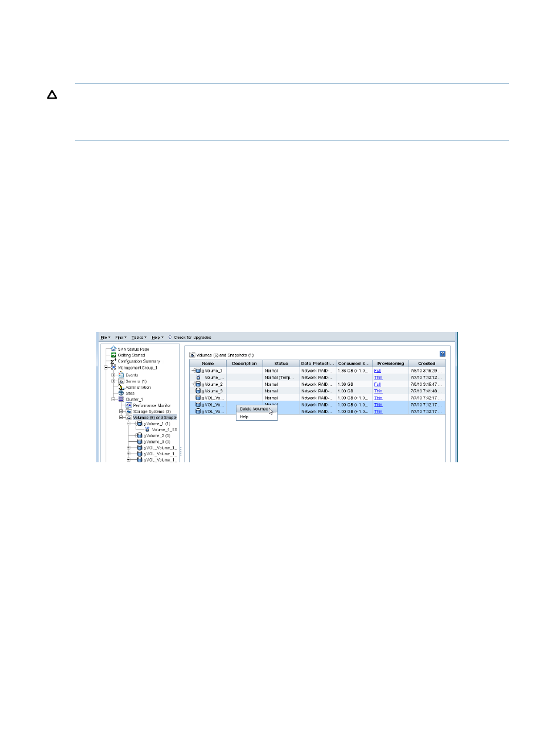The image size is (560, 746).
Task: Click the Performance Monitor chart icon
Action: (129, 405)
